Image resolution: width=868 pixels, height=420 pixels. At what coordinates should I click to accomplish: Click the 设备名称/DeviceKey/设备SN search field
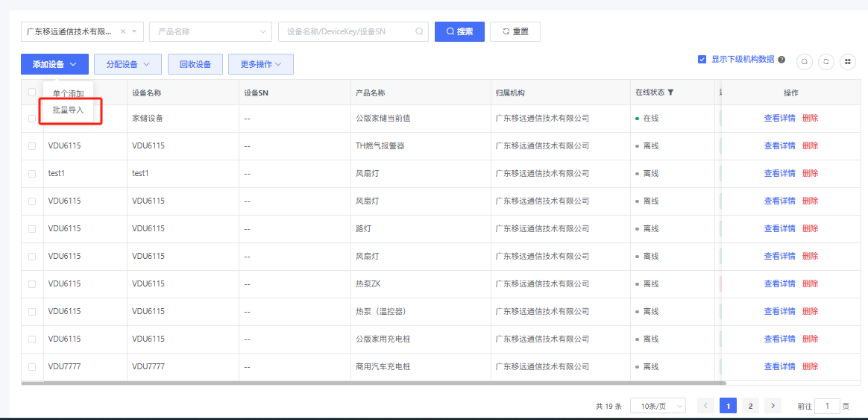click(x=346, y=31)
